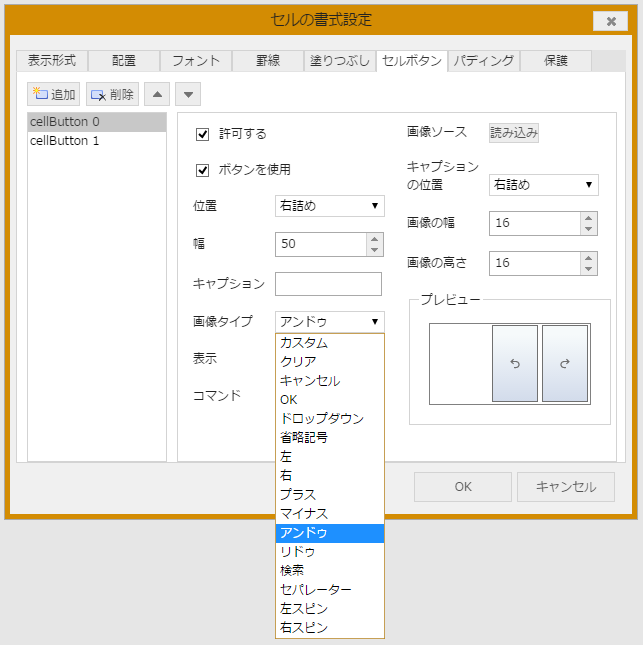643x645 pixels.
Task: Toggle the ボタンを使用 checkbox
Action: 202,170
